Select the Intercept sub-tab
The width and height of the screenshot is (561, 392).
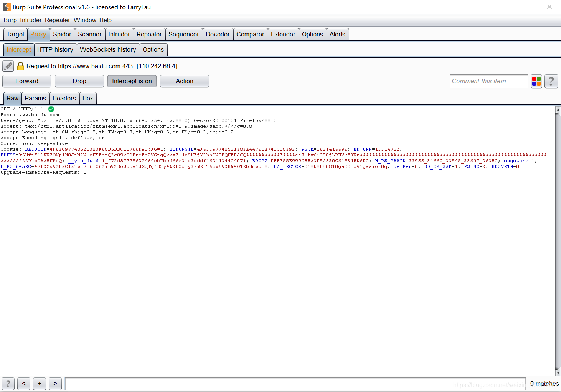[19, 49]
